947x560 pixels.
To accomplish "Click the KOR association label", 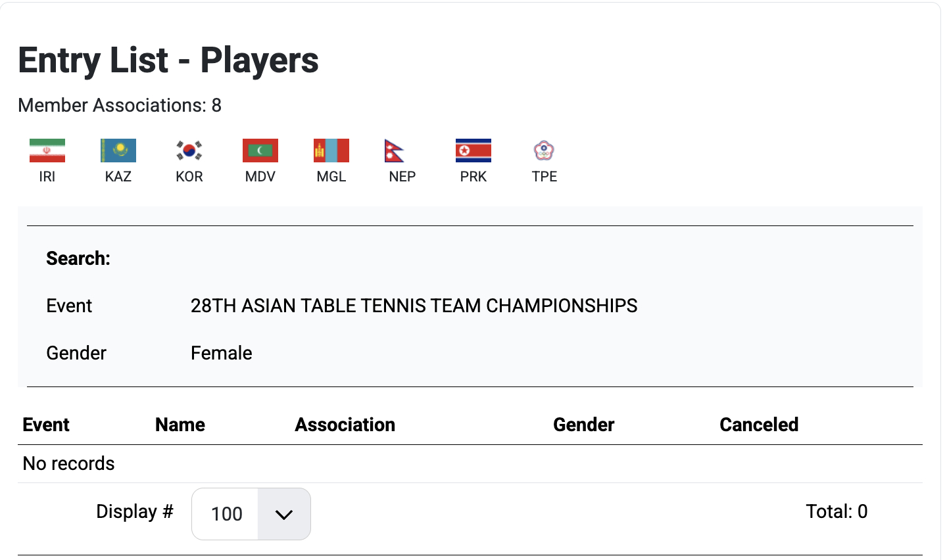I will pos(189,176).
